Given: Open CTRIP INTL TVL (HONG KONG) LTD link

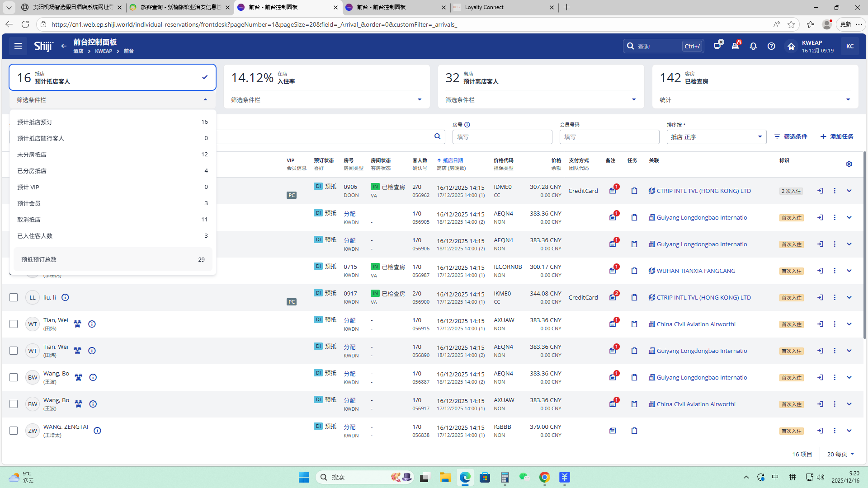Looking at the screenshot, I should point(703,191).
